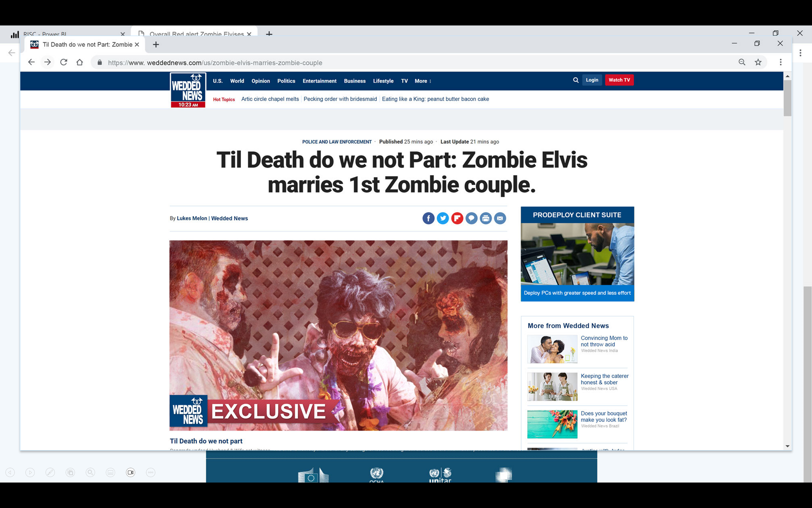
Task: Click the Til Death do we not part caption
Action: point(206,441)
